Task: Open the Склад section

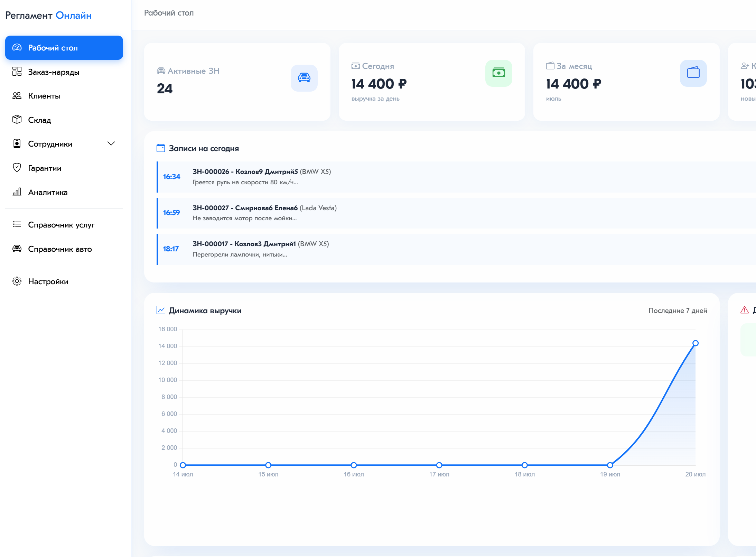Action: (x=64, y=120)
